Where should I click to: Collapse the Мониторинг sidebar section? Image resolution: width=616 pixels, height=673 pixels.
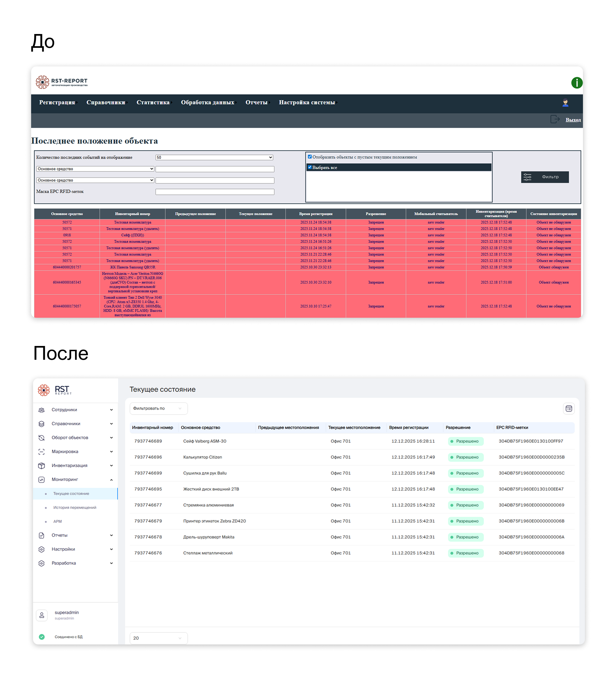point(111,480)
